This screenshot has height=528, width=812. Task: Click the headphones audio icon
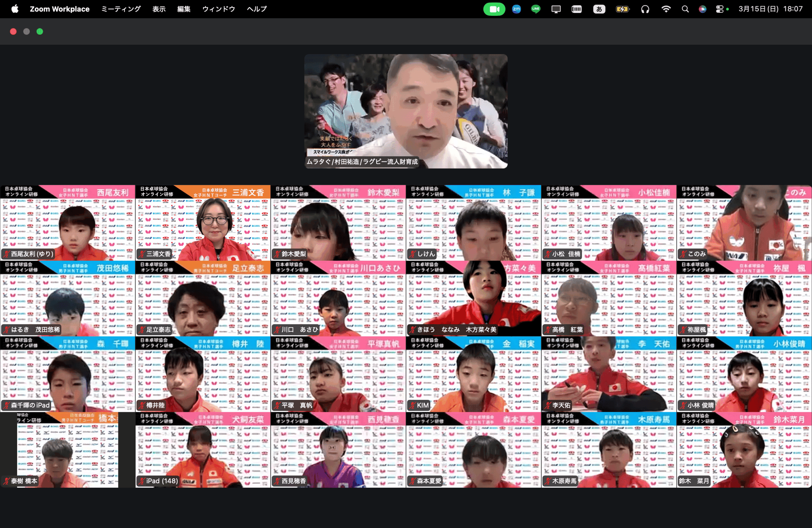pyautogui.click(x=645, y=9)
